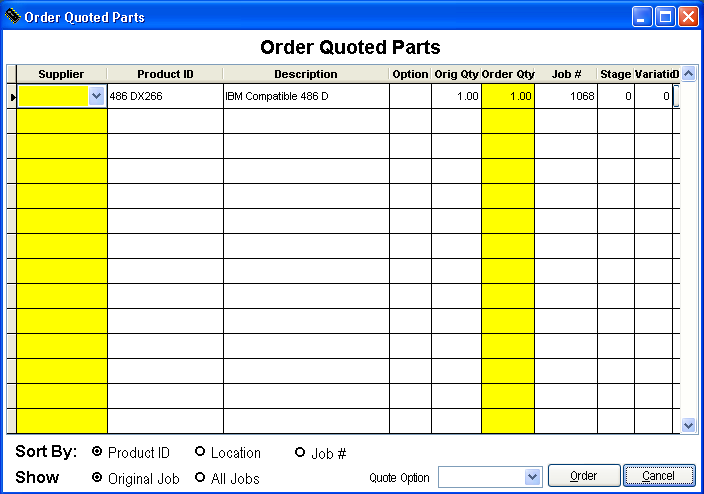Click the row selector arrow of first row

(x=12, y=97)
